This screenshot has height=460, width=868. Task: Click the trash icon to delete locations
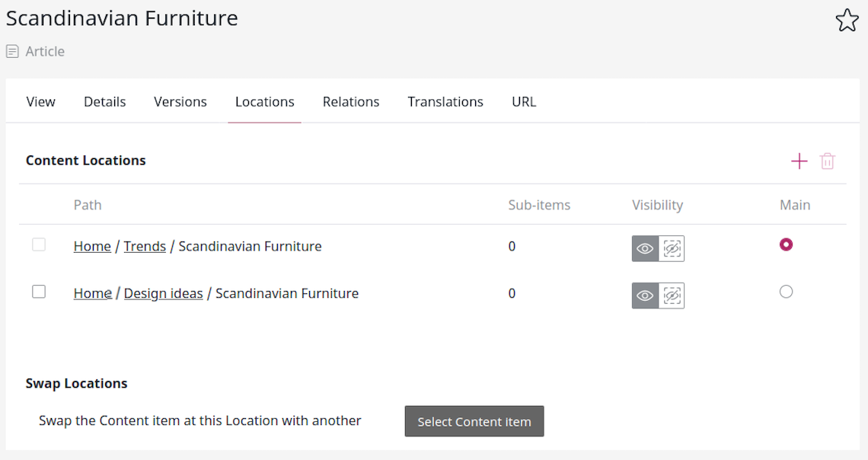[x=827, y=161]
